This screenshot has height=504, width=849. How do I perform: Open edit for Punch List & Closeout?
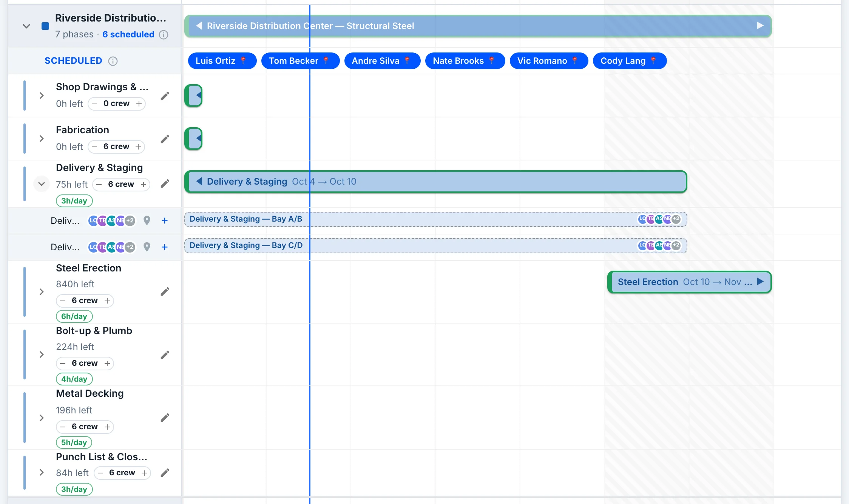click(x=165, y=473)
